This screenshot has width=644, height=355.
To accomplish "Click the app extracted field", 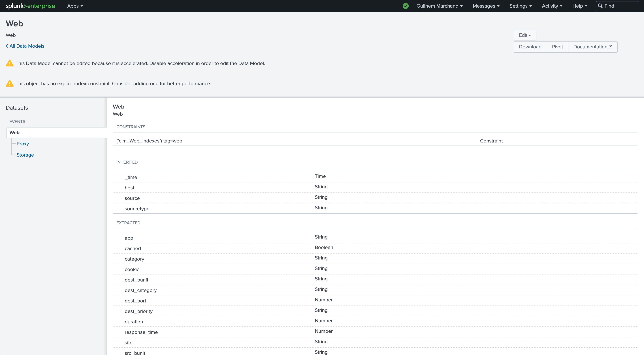I will point(129,238).
